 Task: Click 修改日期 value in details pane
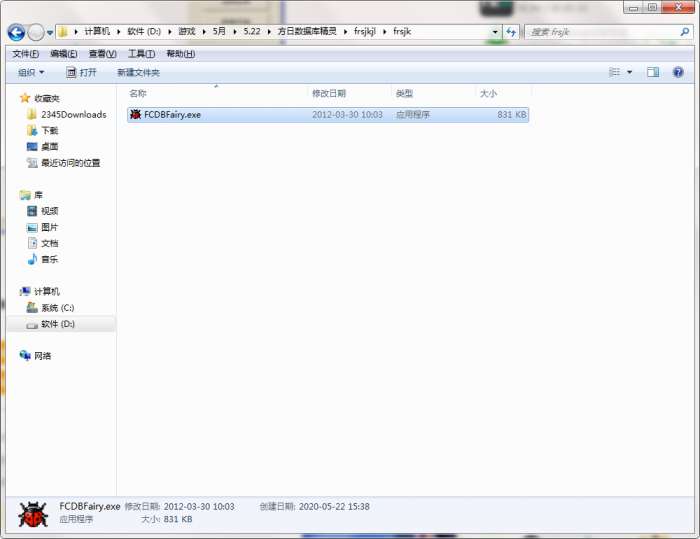[x=199, y=506]
